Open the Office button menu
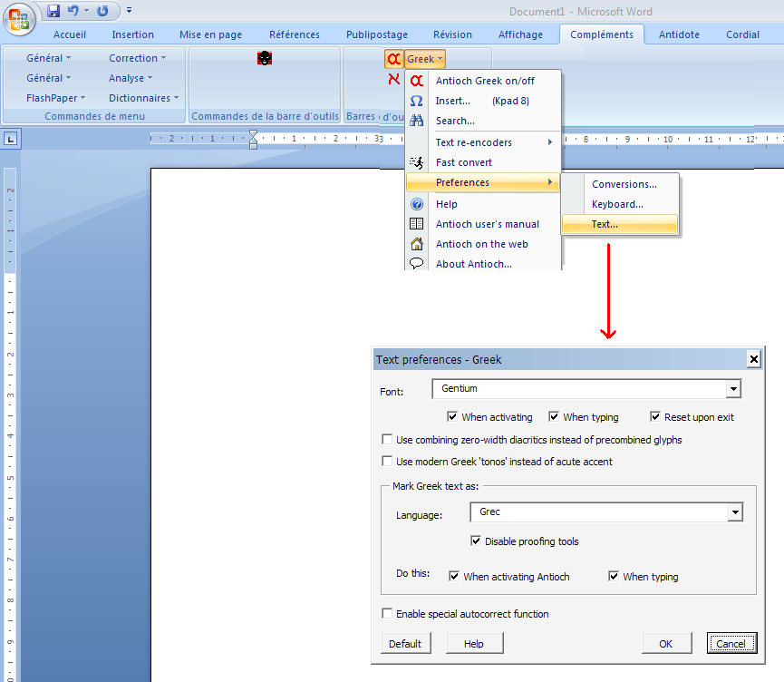784x682 pixels. pyautogui.click(x=19, y=19)
